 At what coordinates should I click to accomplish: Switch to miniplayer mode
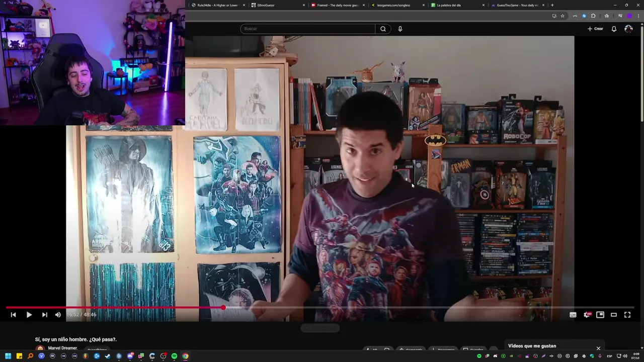click(600, 315)
